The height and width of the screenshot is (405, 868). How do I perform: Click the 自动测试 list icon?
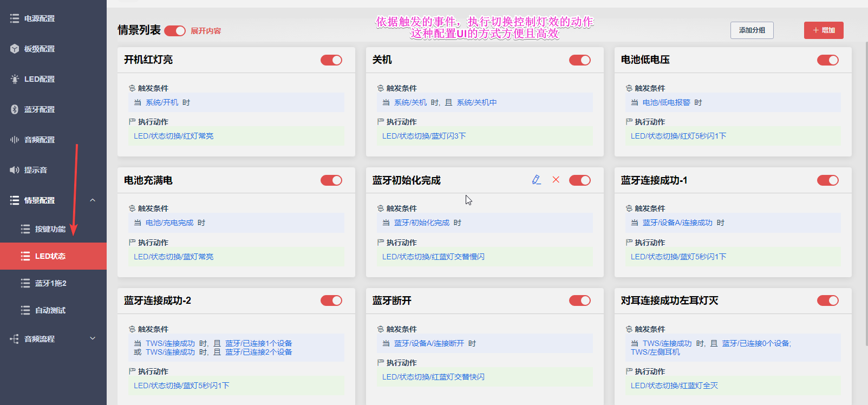(x=25, y=310)
